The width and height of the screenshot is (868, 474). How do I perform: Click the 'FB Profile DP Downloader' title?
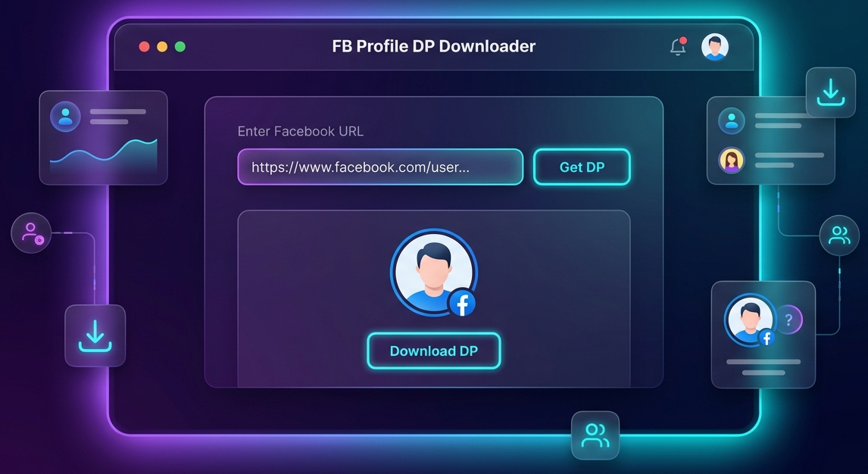[x=433, y=46]
